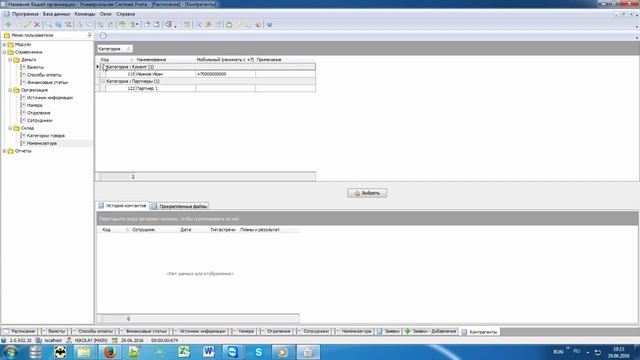Screen dimensions: 640x360
Task: Open the База данных menu
Action: (56, 14)
